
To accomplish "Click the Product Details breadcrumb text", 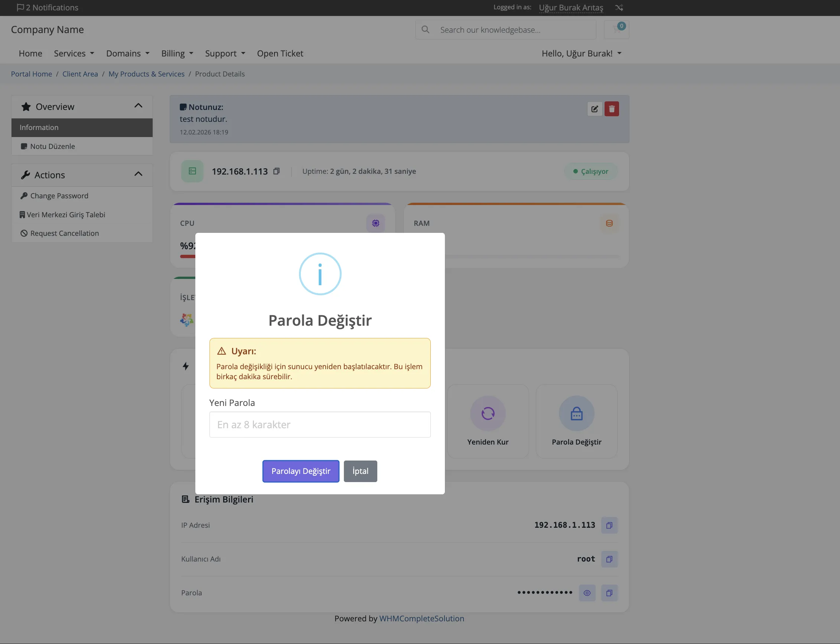I will pos(220,74).
